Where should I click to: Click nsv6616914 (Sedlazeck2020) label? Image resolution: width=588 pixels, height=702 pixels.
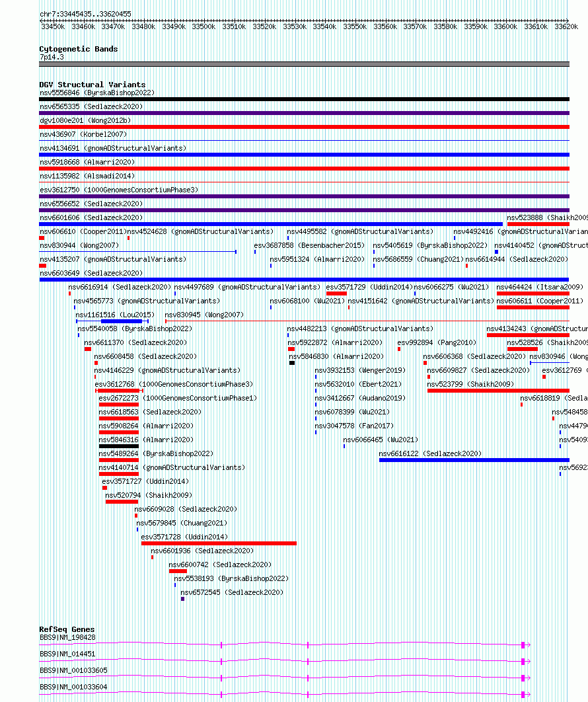120,287
